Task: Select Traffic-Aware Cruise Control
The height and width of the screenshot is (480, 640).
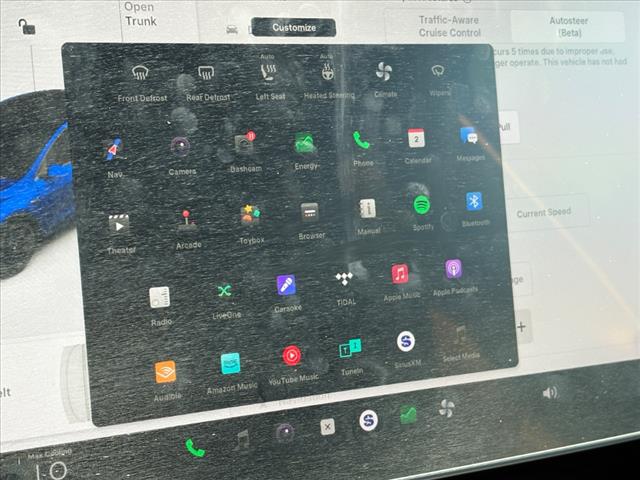Action: 449,27
